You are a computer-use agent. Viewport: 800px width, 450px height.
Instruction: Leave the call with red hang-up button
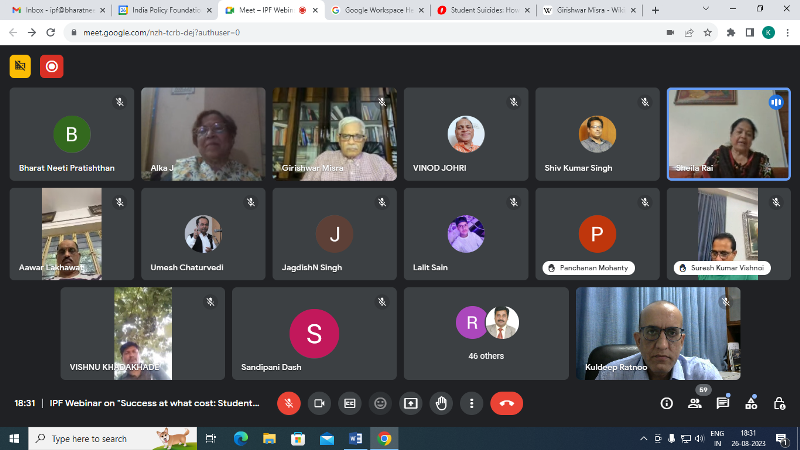click(506, 403)
